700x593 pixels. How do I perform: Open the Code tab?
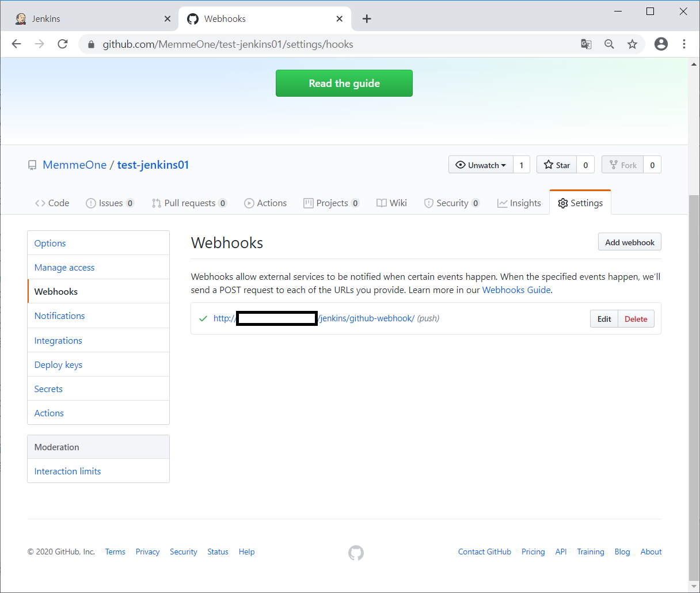(x=52, y=203)
